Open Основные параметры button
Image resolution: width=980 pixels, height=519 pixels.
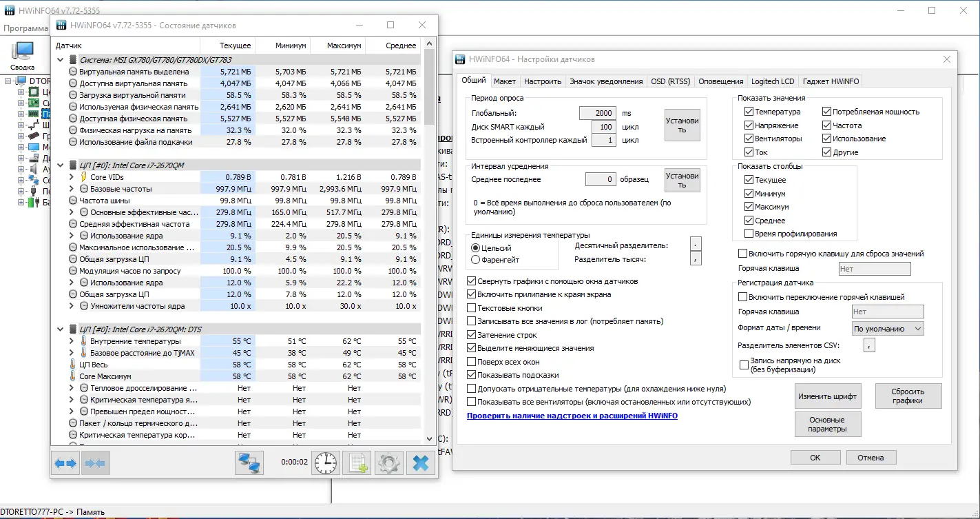(827, 424)
